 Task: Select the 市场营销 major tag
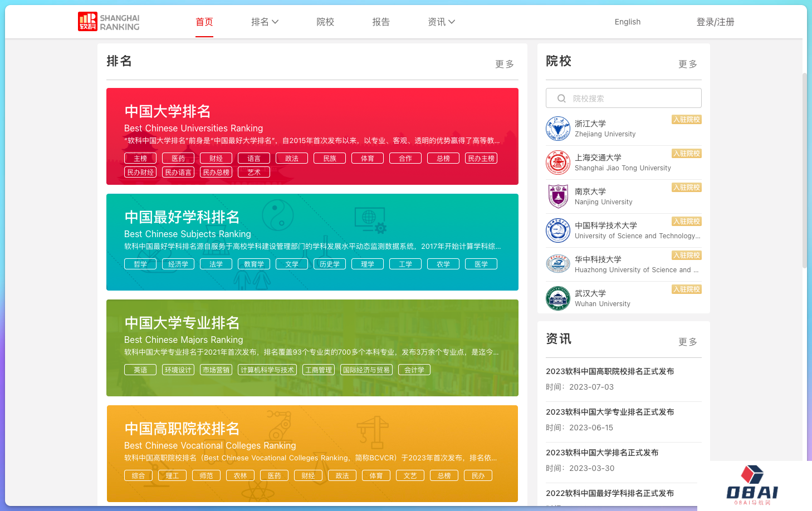pyautogui.click(x=216, y=370)
